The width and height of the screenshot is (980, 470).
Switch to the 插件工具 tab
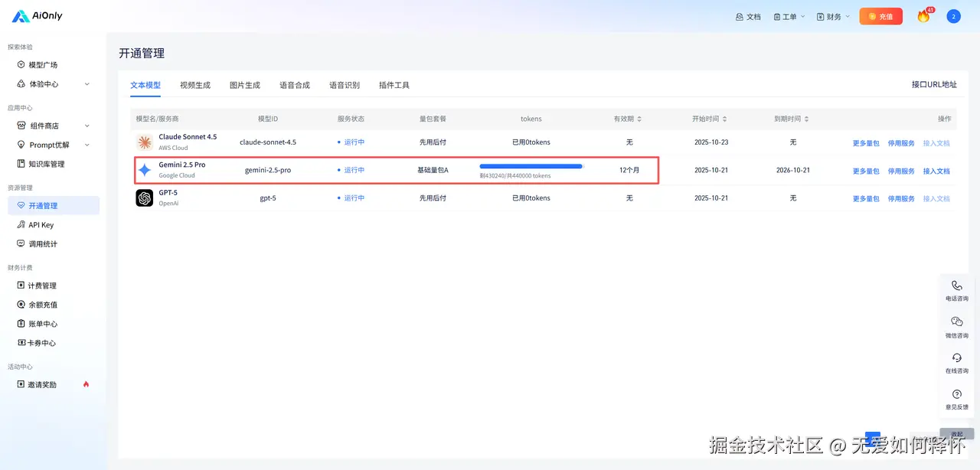coord(394,85)
